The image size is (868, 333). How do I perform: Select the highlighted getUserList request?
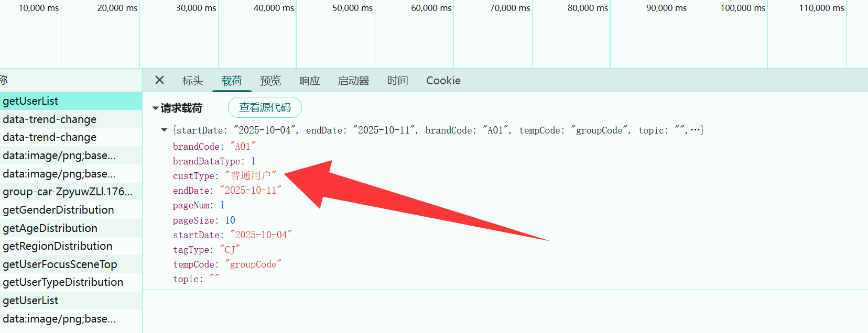click(30, 101)
